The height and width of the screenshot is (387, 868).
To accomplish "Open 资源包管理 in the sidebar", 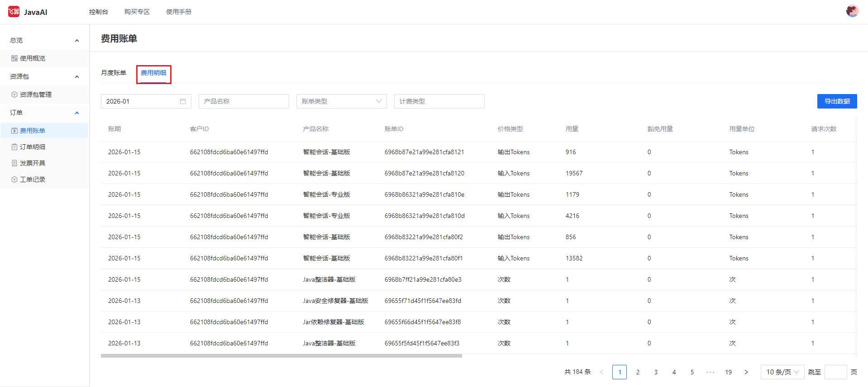I will tap(35, 94).
